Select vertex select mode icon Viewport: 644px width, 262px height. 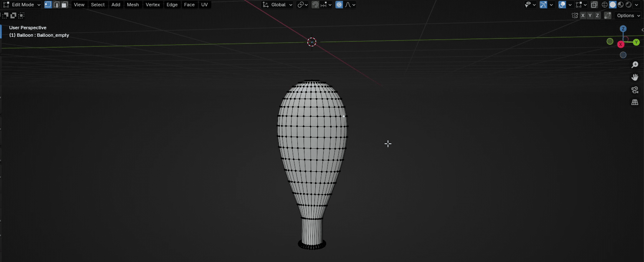click(48, 5)
